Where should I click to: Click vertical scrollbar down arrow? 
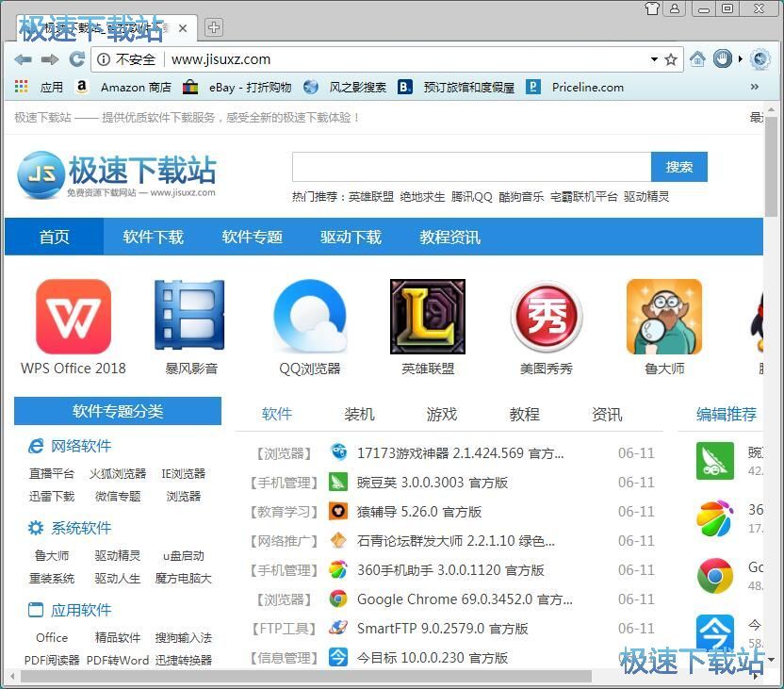772,660
